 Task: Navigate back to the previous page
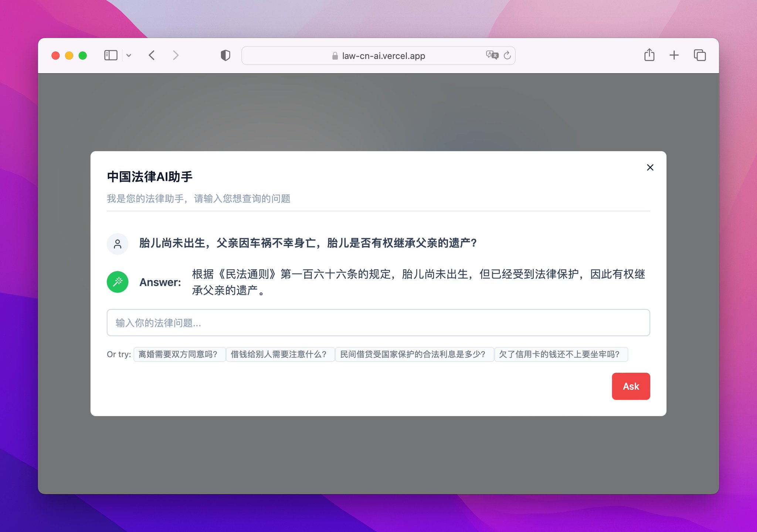pyautogui.click(x=152, y=55)
